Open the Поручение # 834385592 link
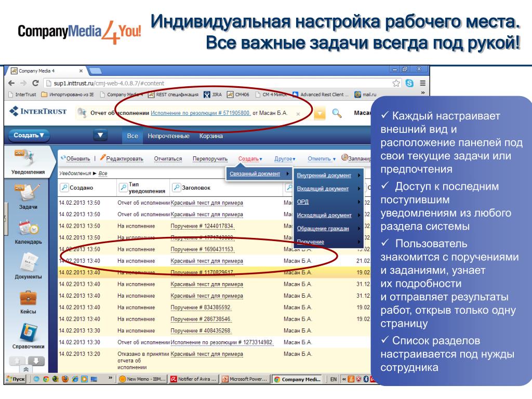The height and width of the screenshot is (399, 532). click(201, 308)
